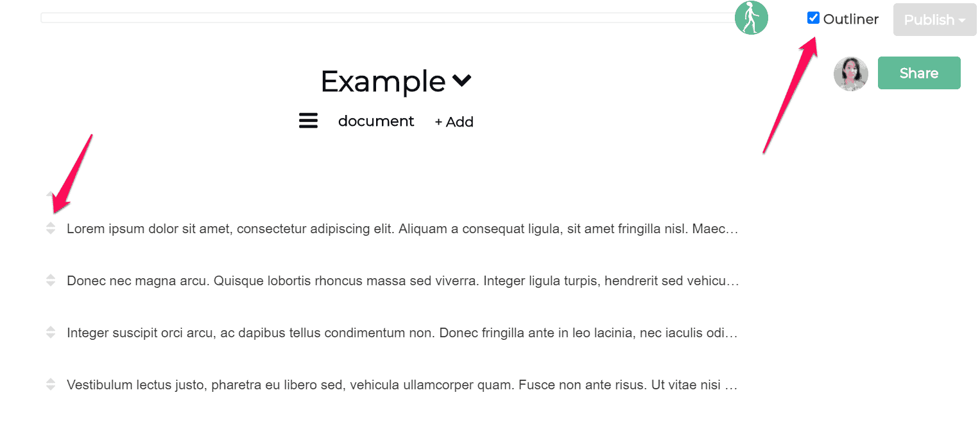Click the Example project title
Image resolution: width=980 pixels, height=424 pixels.
coord(383,82)
